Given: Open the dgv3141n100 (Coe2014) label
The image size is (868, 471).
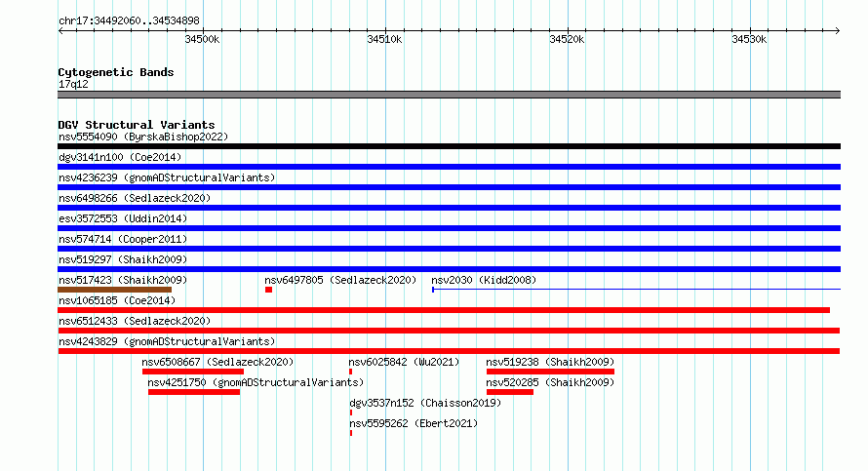Looking at the screenshot, I should point(120,157).
